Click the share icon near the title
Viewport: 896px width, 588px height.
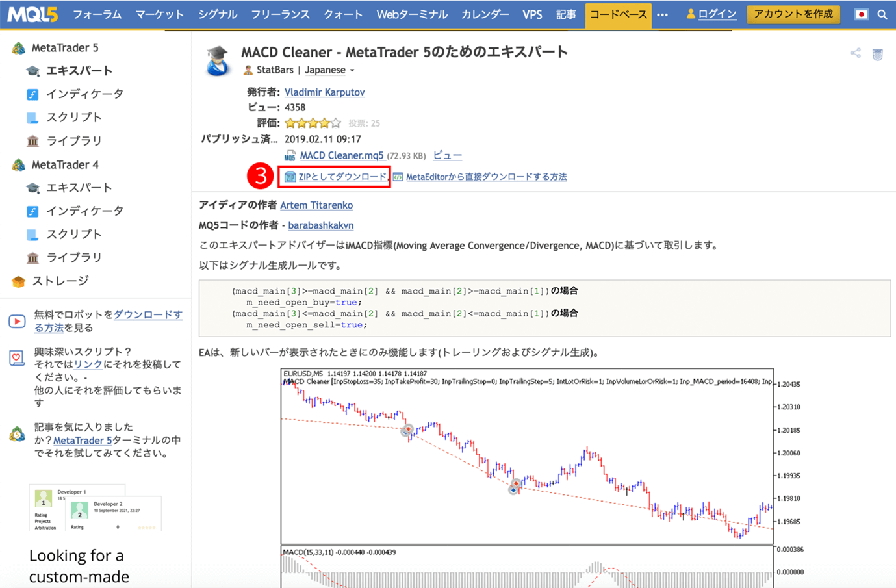[x=855, y=53]
